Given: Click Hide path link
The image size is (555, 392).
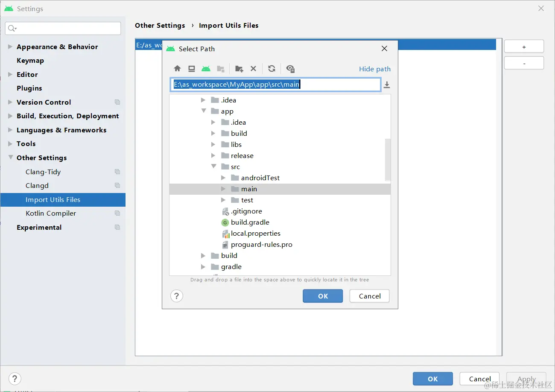Looking at the screenshot, I should click(x=375, y=69).
